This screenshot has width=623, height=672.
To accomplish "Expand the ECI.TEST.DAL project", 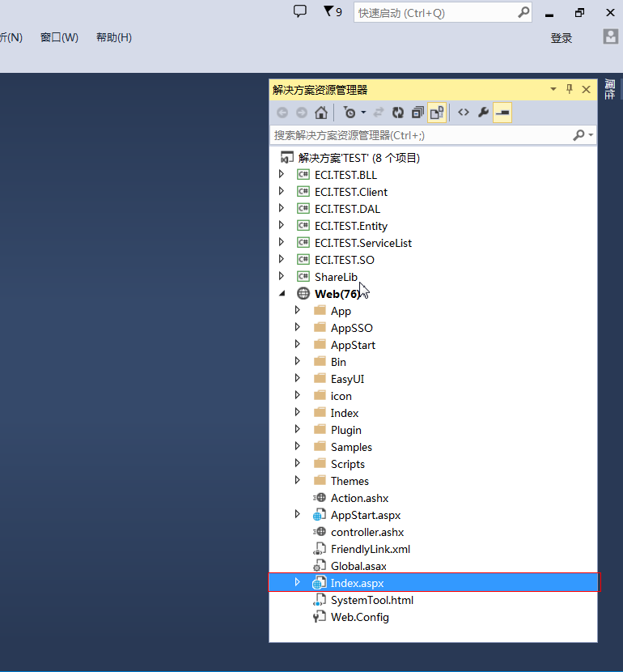I will tap(282, 208).
